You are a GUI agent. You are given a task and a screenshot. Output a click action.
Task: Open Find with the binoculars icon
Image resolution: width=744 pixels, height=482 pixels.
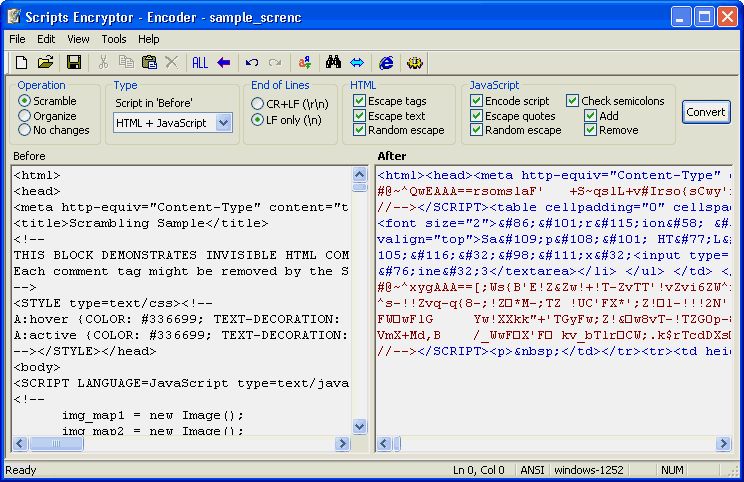(334, 63)
